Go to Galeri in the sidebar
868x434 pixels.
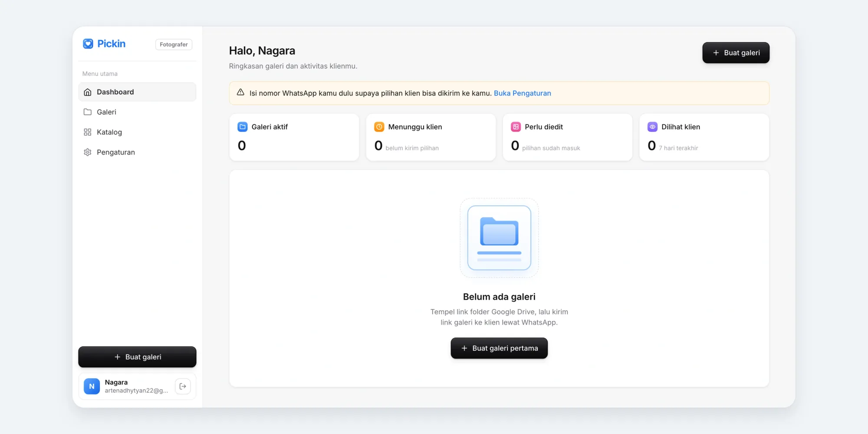click(x=137, y=112)
